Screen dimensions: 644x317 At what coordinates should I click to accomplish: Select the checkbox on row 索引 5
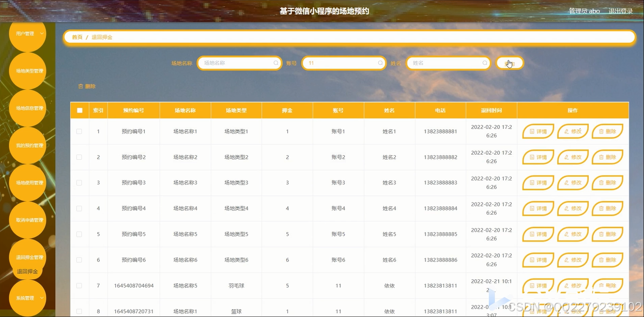pyautogui.click(x=79, y=234)
